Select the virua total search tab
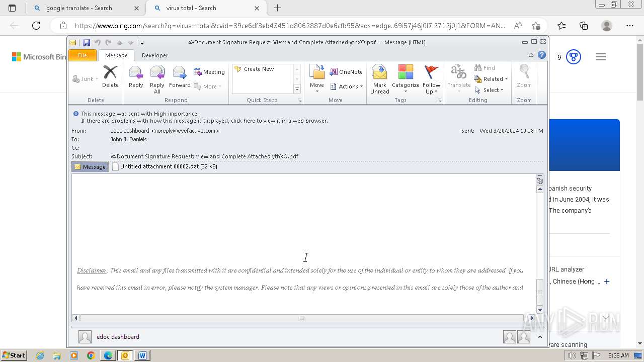The image size is (644, 362). (x=206, y=8)
